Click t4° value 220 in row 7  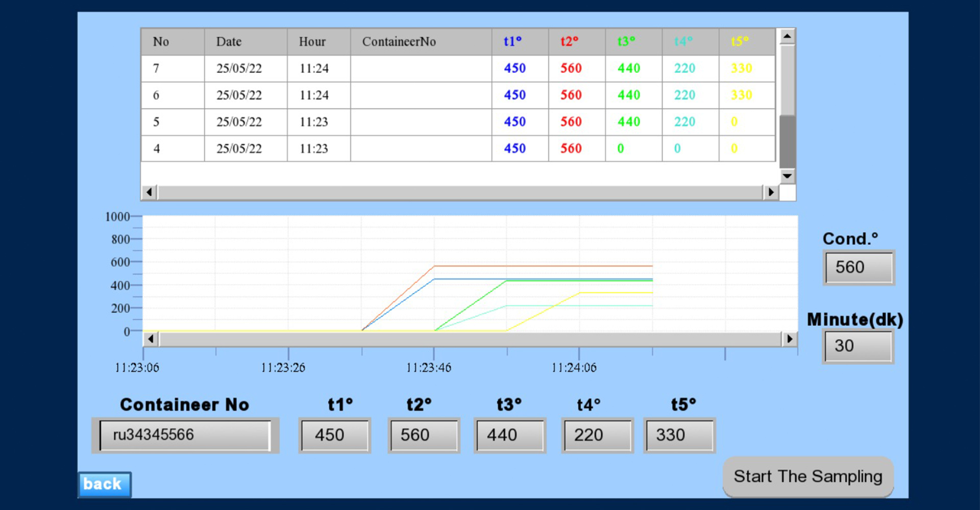click(x=691, y=68)
